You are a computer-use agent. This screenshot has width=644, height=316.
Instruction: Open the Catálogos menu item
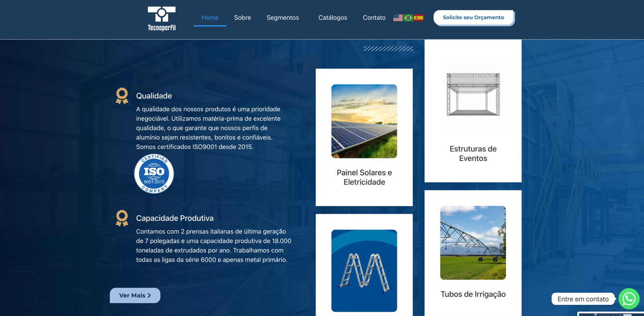coord(332,18)
